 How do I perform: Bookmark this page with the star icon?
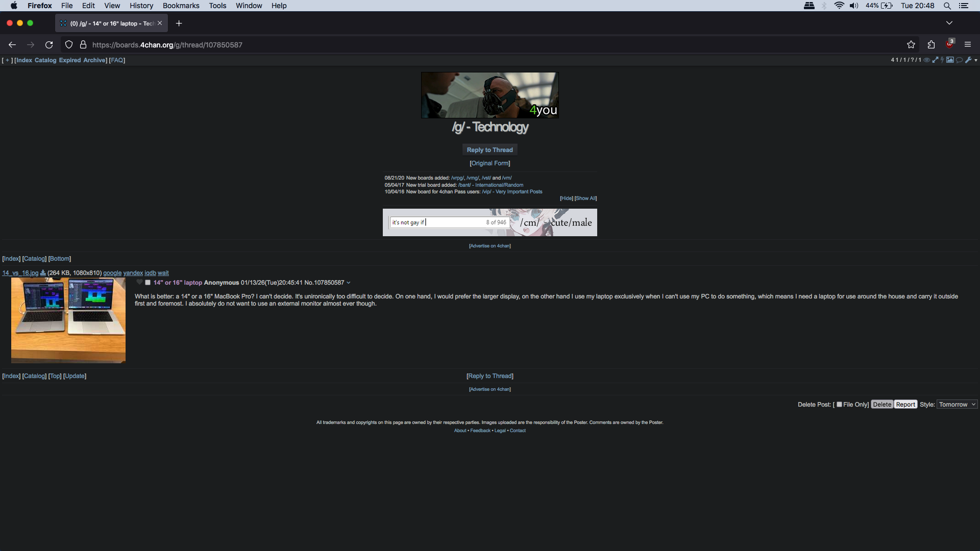(911, 45)
